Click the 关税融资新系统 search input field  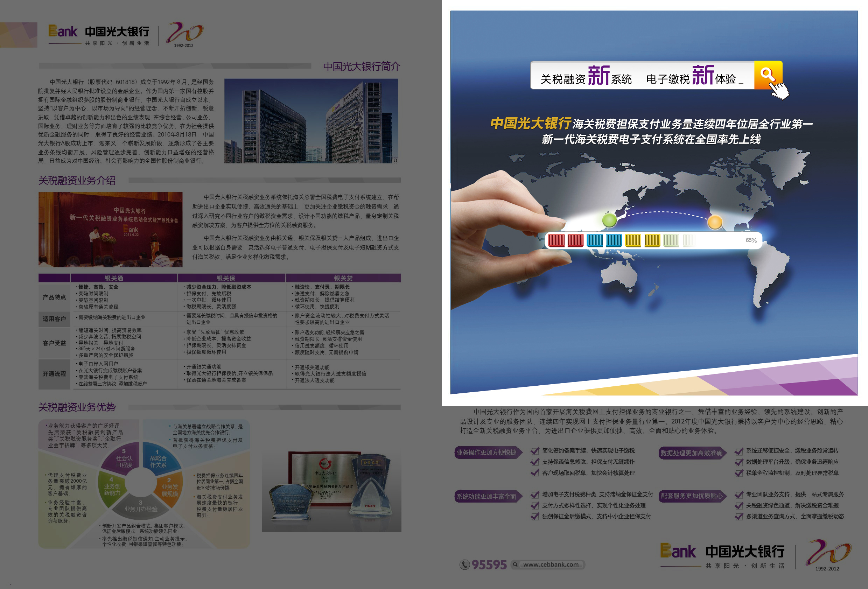click(642, 75)
